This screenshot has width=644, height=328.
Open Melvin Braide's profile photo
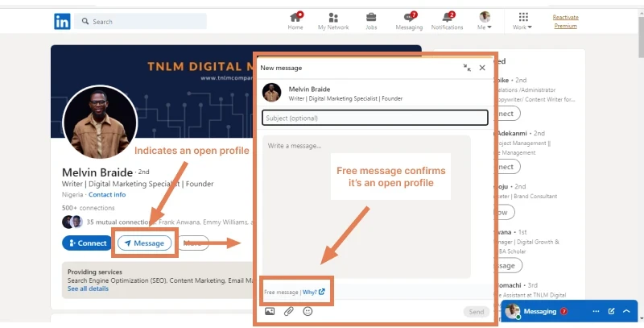click(99, 122)
